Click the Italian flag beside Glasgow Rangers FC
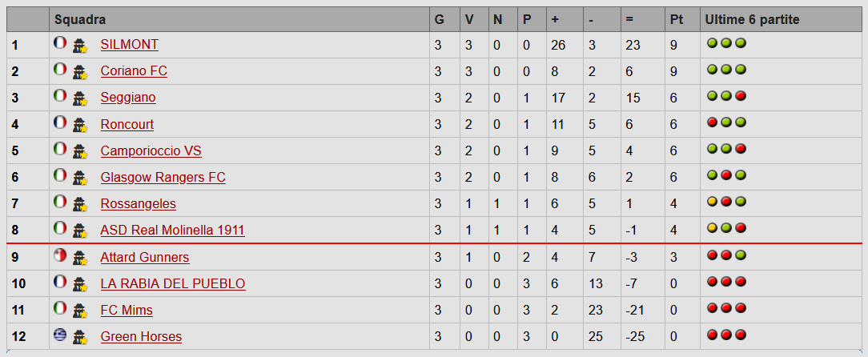Viewport: 868px width, 357px height. click(x=59, y=175)
